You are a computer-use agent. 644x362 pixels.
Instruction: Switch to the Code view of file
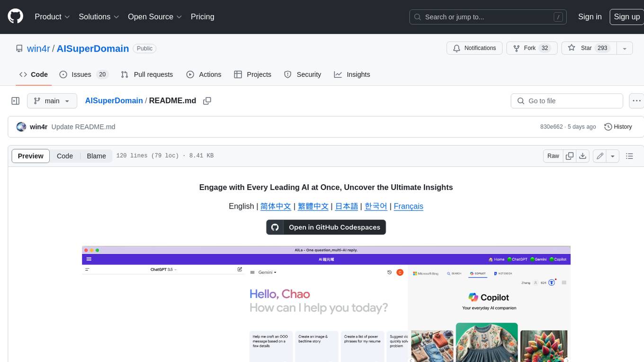(65, 156)
